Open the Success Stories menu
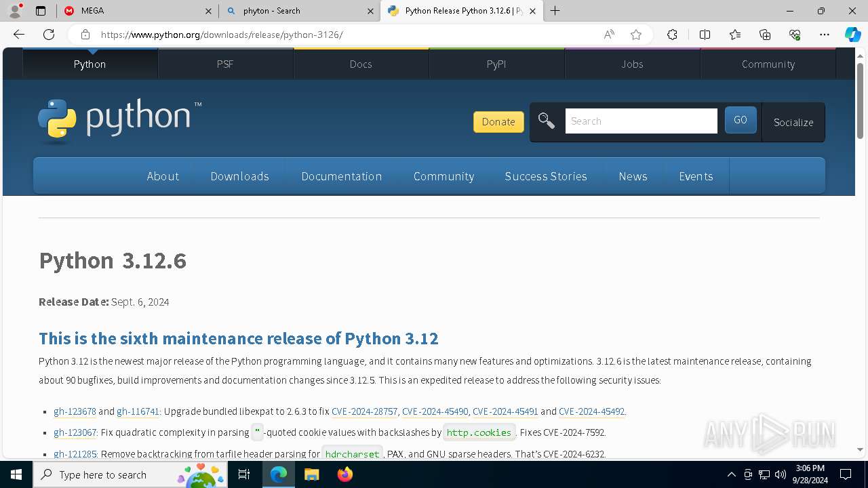This screenshot has height=488, width=868. click(x=546, y=176)
